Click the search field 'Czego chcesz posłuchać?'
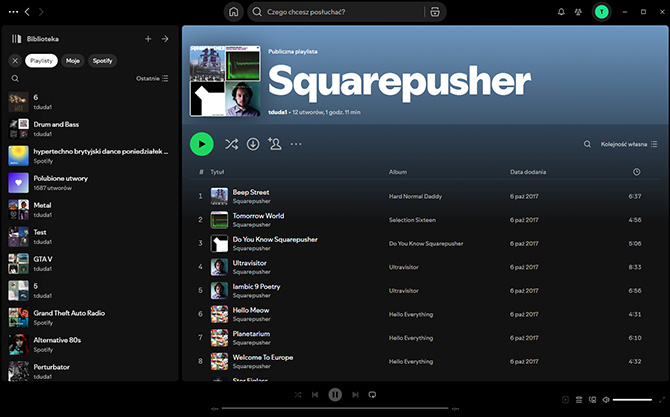The width and height of the screenshot is (670, 417). (335, 12)
